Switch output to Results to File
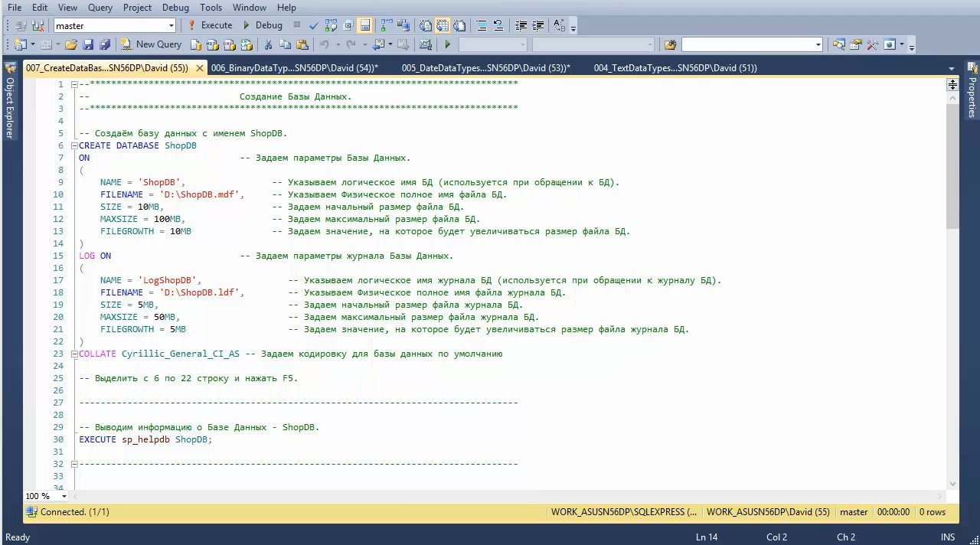980x545 pixels. coord(459,25)
